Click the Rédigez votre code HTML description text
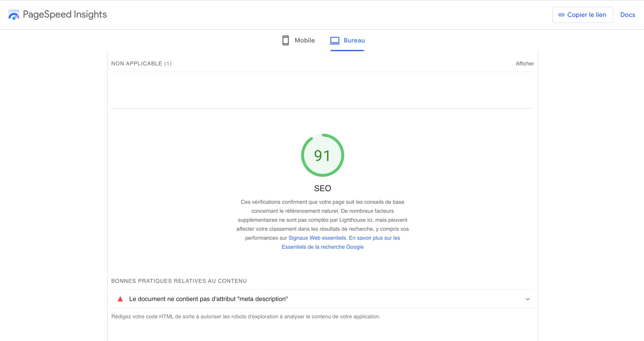This screenshot has width=644, height=341. click(246, 317)
